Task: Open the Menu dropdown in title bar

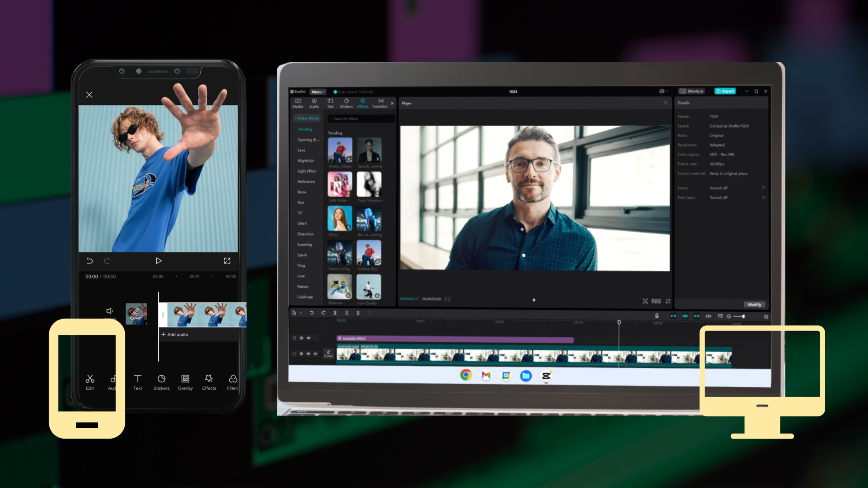Action: click(318, 92)
